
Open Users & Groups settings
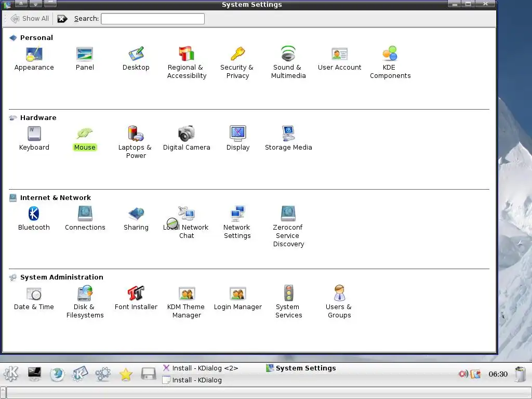pos(339,302)
